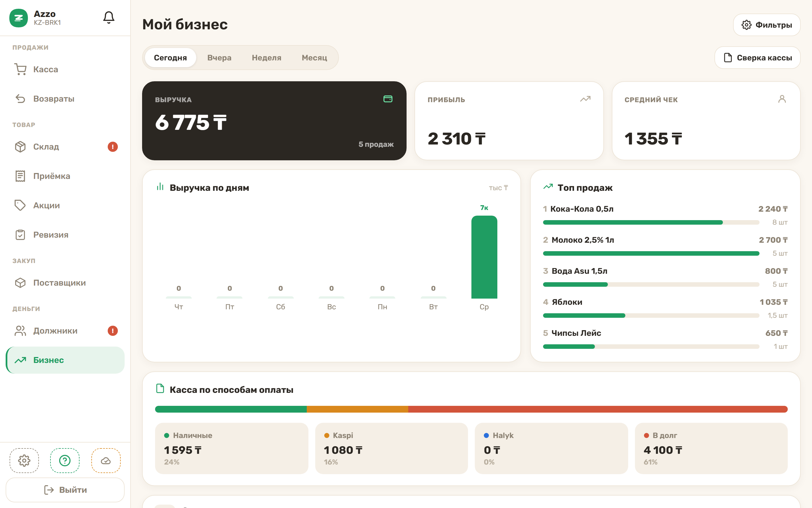Switch to Сегодня period tab
Image resolution: width=812 pixels, height=508 pixels.
pyautogui.click(x=171, y=58)
